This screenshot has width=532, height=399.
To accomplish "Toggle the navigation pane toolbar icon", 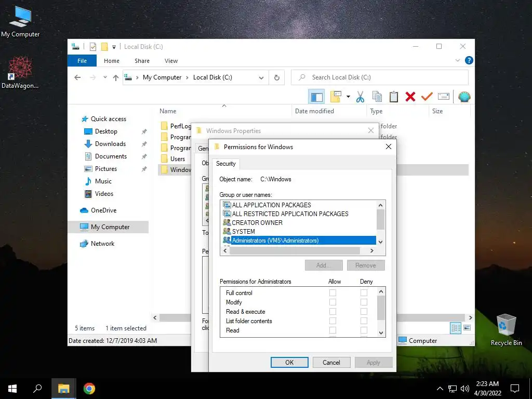I will [x=316, y=97].
